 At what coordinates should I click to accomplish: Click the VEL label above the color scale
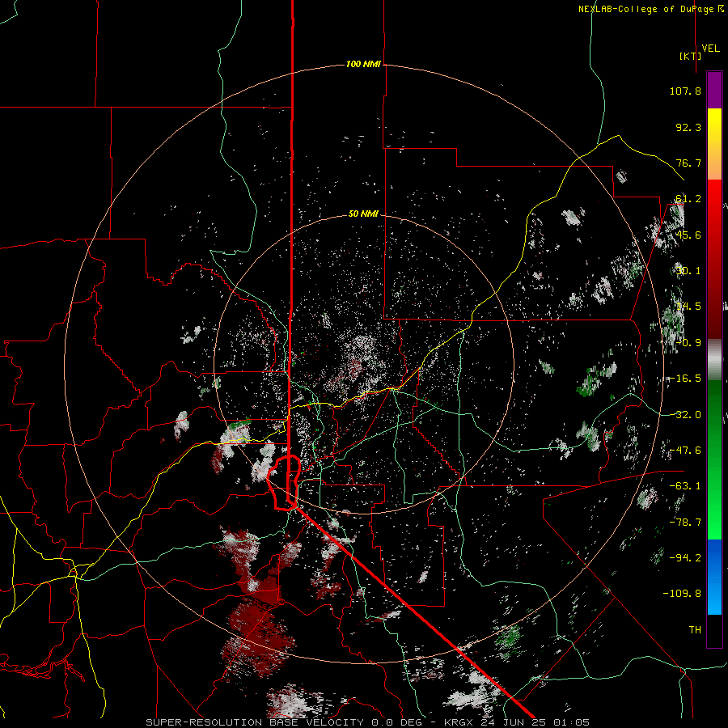tap(711, 49)
